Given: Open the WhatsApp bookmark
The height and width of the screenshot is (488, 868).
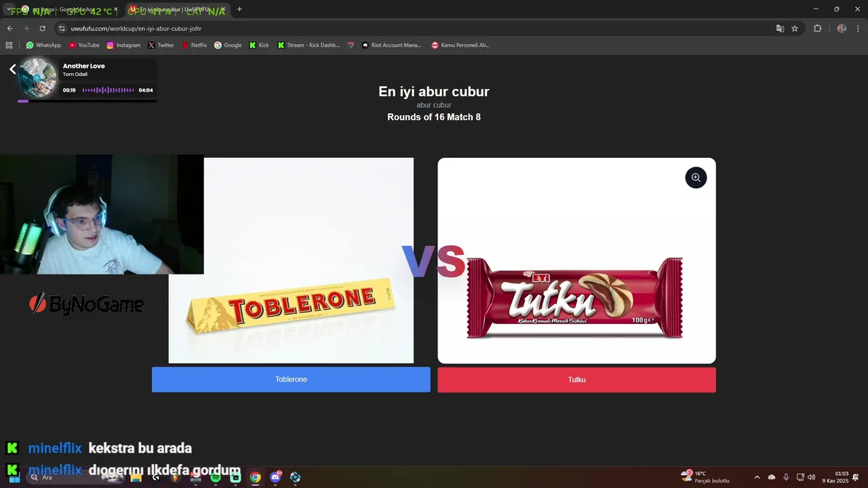Looking at the screenshot, I should pyautogui.click(x=43, y=45).
